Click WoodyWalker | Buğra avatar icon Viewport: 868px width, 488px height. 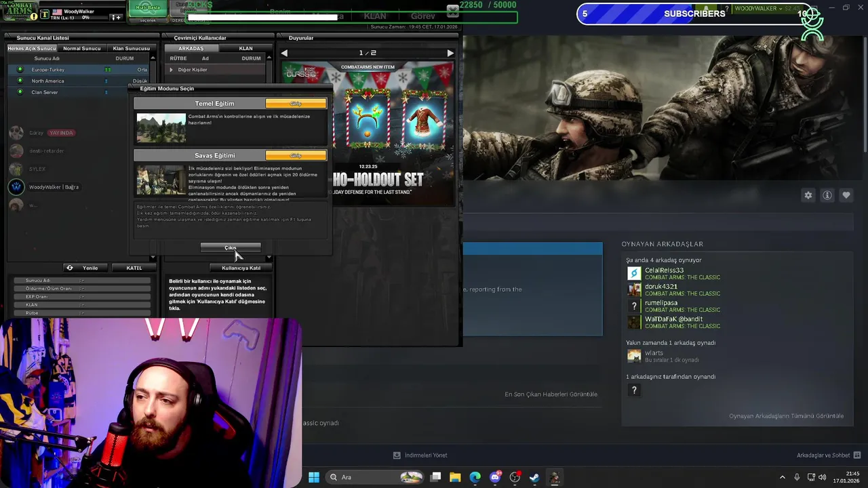16,187
